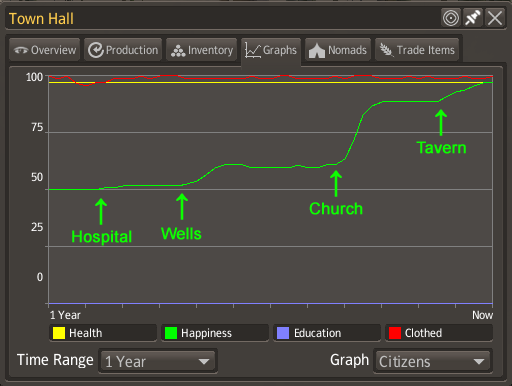Click the '50' y-axis label
The image size is (512, 386).
[x=37, y=177]
